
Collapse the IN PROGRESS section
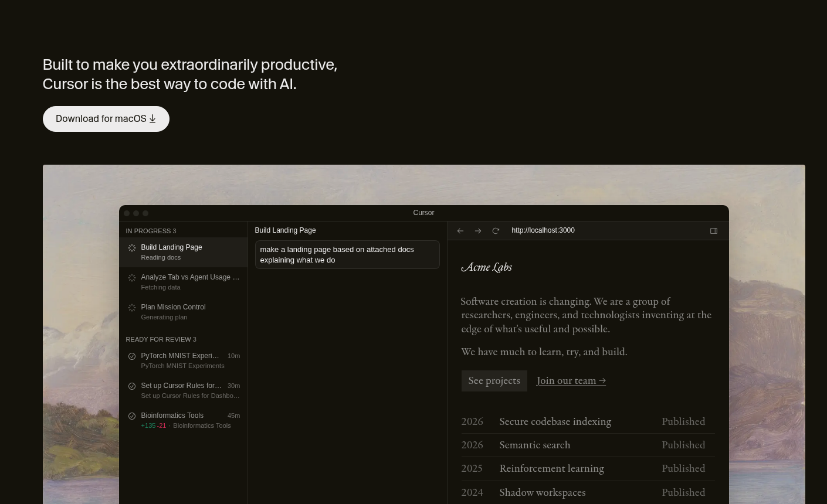point(151,231)
